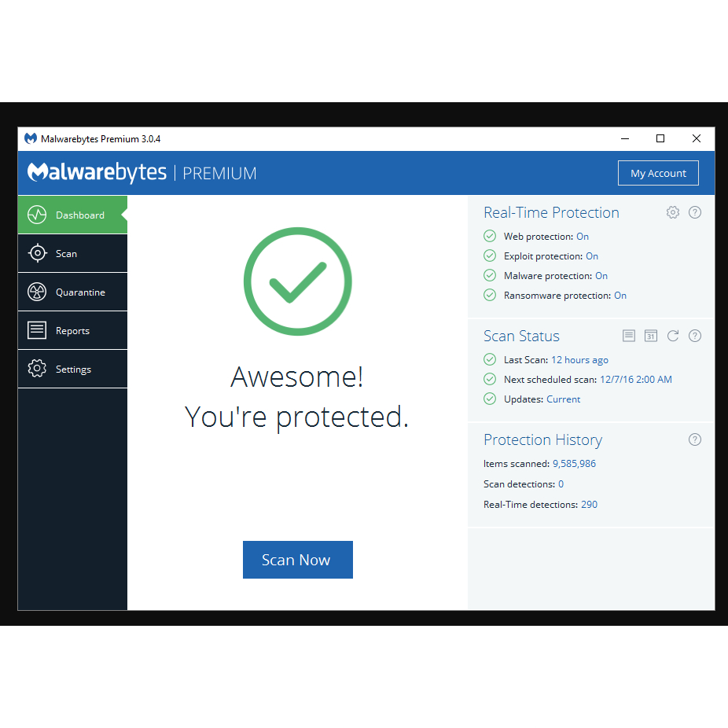
Task: Toggle Ransomware protection On link
Action: tap(620, 296)
